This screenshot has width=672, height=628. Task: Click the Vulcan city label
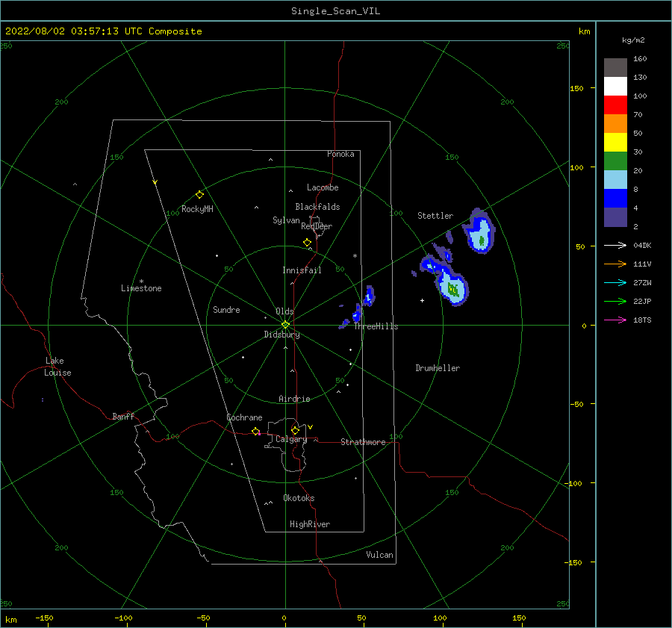(379, 555)
